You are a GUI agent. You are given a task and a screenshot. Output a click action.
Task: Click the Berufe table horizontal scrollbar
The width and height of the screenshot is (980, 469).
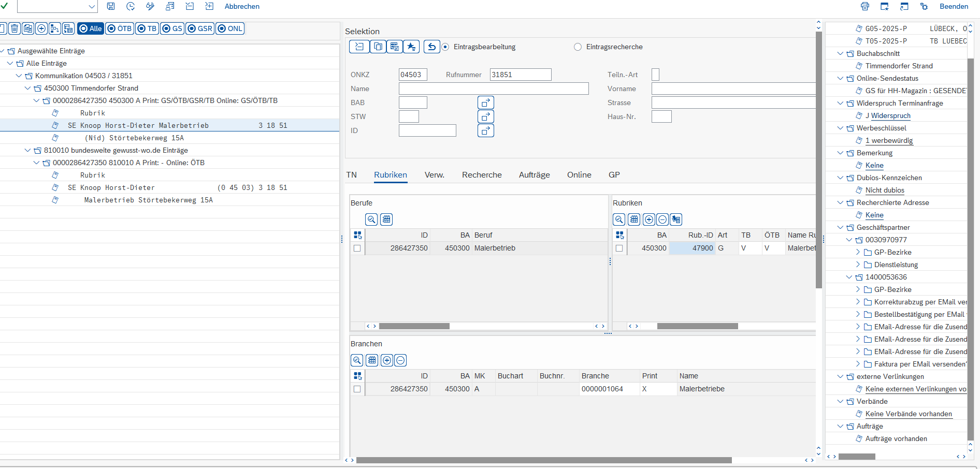pos(414,326)
